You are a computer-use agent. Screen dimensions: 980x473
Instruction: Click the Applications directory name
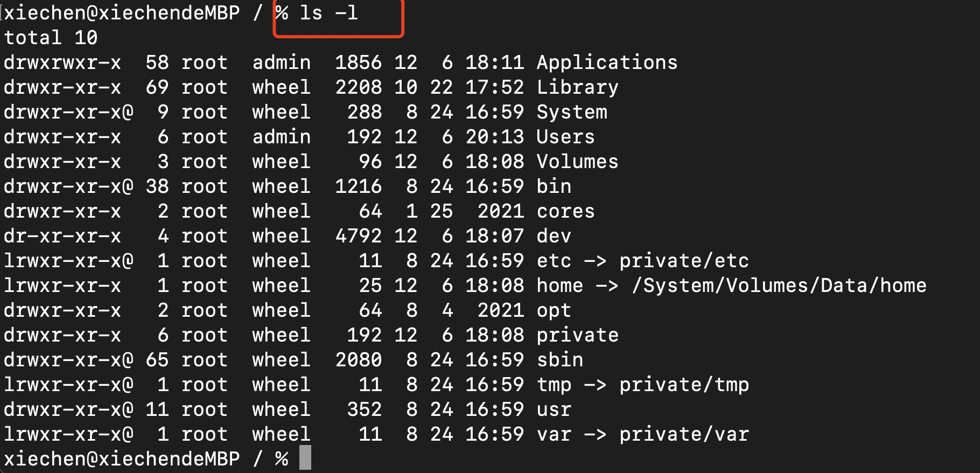pos(607,63)
